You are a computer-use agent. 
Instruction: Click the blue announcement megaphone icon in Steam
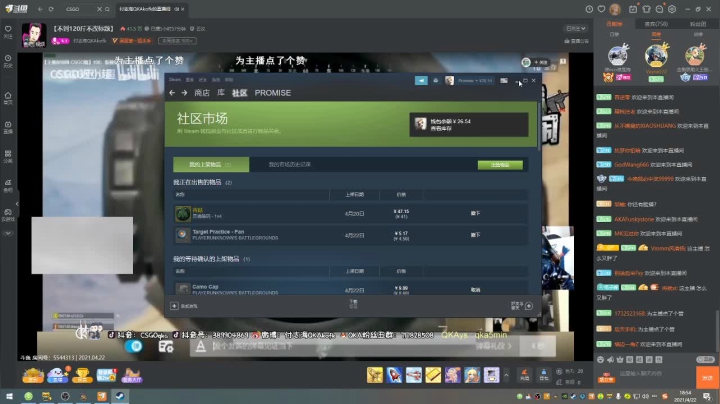(x=421, y=80)
